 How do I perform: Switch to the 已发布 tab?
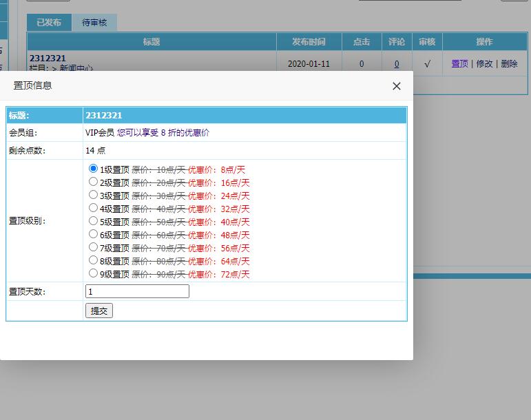pyautogui.click(x=49, y=23)
